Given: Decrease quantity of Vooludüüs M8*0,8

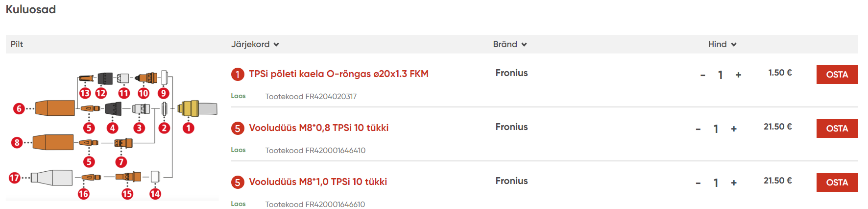Looking at the screenshot, I should point(698,129).
